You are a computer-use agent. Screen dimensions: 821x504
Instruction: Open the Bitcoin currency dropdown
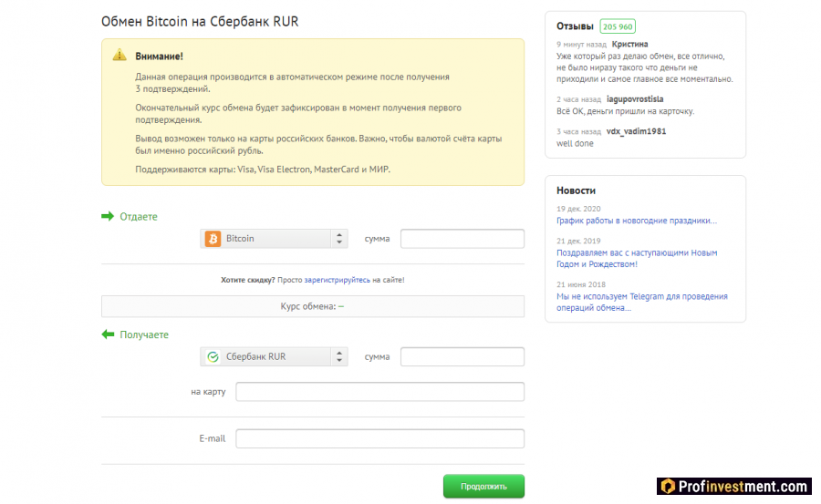coord(274,239)
